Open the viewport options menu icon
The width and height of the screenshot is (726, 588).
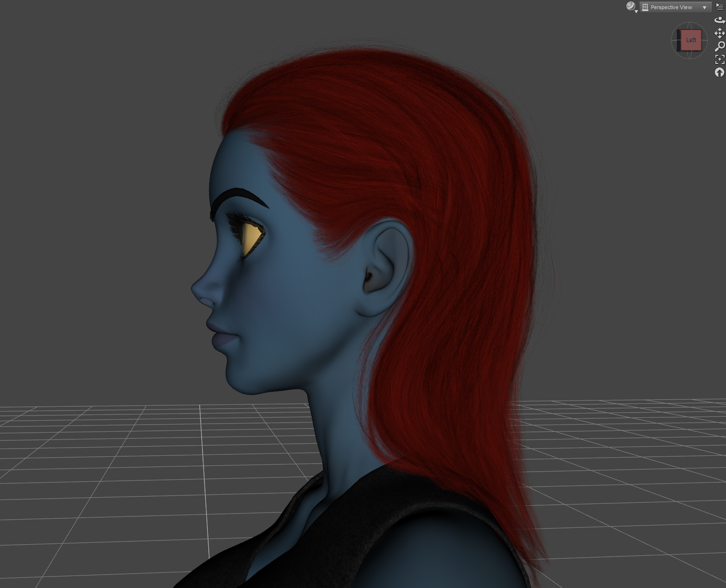pyautogui.click(x=720, y=7)
